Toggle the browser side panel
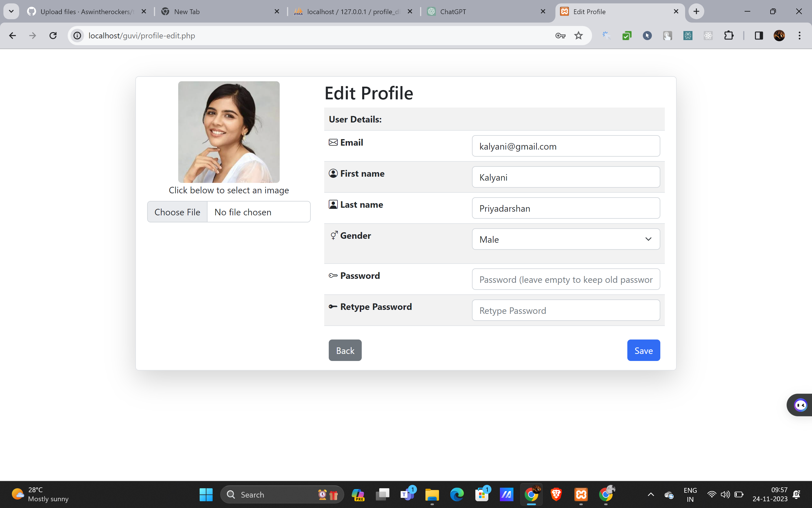 pos(759,36)
